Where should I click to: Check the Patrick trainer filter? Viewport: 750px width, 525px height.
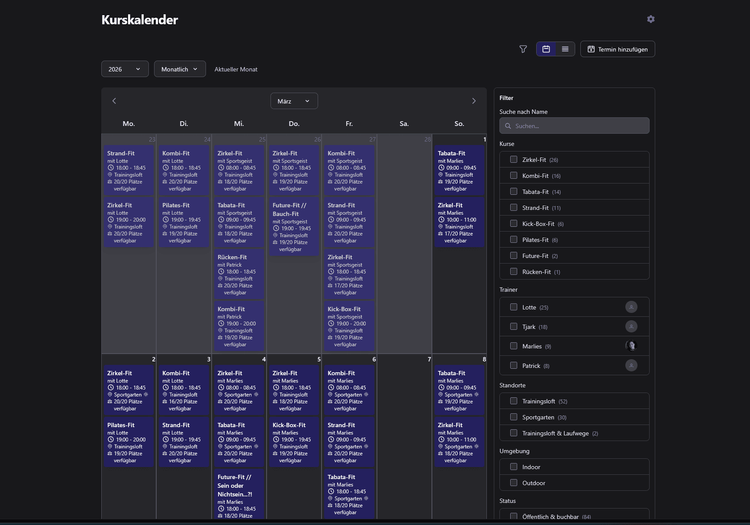514,366
